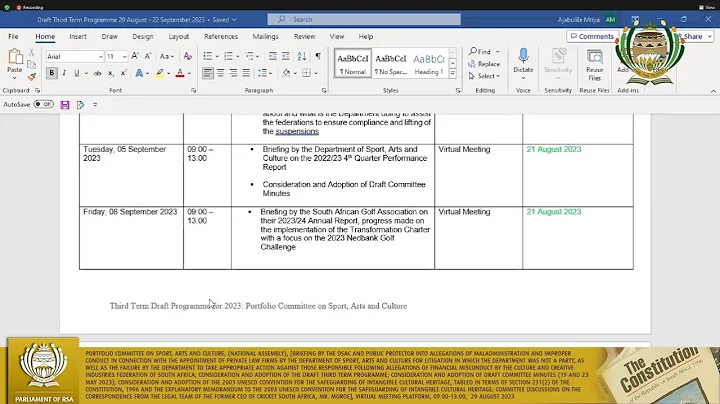This screenshot has height=404, width=720.
Task: Open Dictate microphone tool
Action: pyautogui.click(x=523, y=63)
